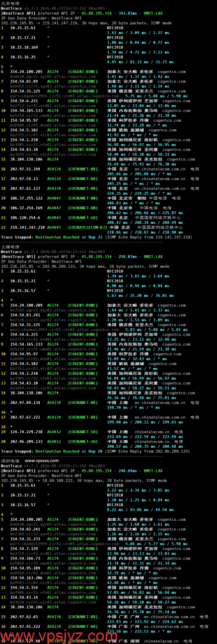Select the 上海电信 section heading
This screenshot has height=644, width=217.
point(10,247)
